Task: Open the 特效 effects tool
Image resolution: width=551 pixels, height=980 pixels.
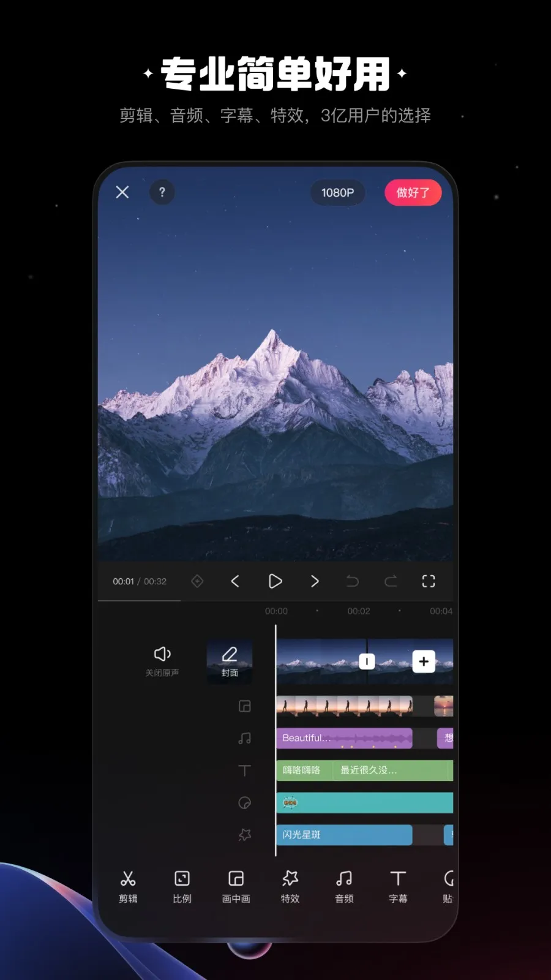Action: [x=290, y=886]
